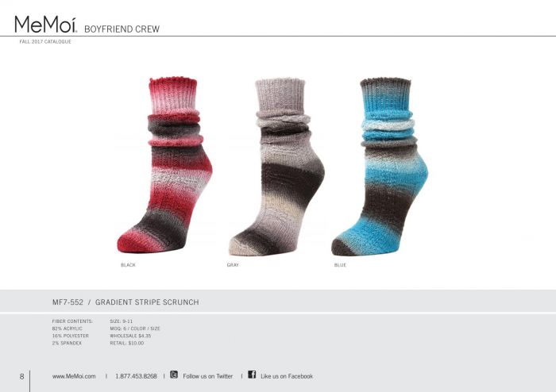This screenshot has height=392, width=556.
Task: Click the MeMoi logo at top left
Action: click(x=46, y=25)
